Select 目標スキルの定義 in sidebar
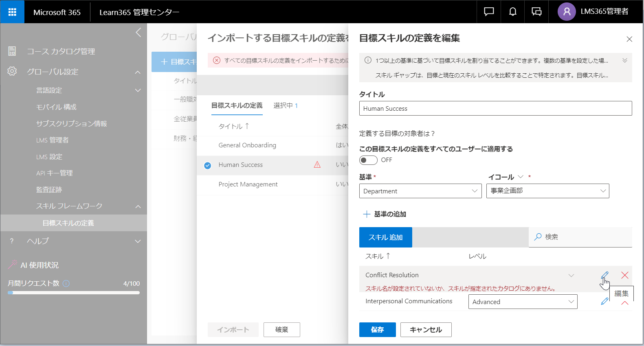Image resolution: width=644 pixels, height=346 pixels. [x=74, y=223]
